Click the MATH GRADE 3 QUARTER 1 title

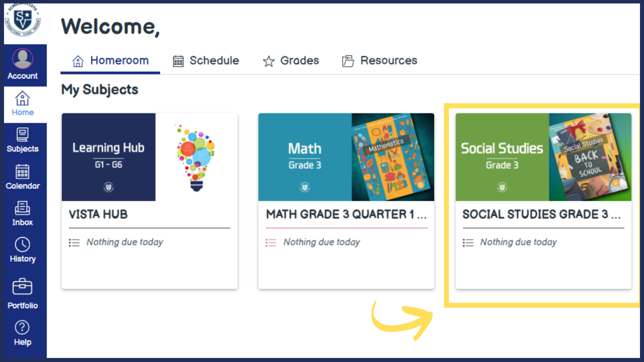346,214
